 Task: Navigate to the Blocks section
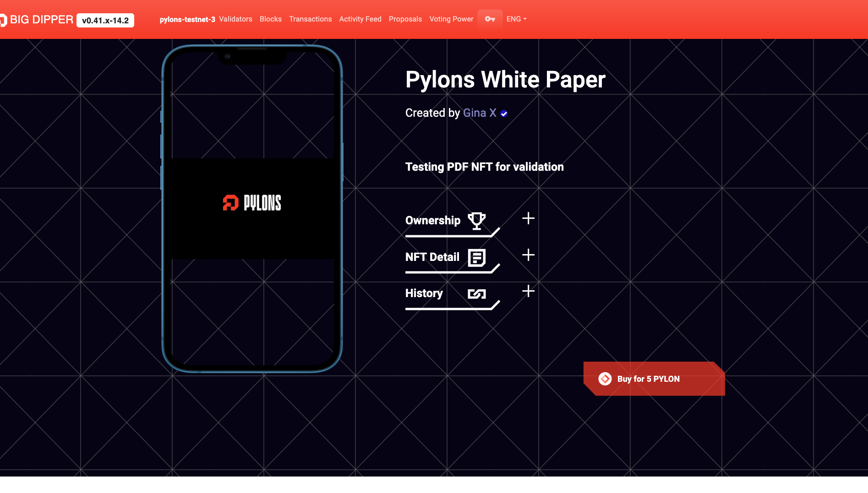coord(270,19)
